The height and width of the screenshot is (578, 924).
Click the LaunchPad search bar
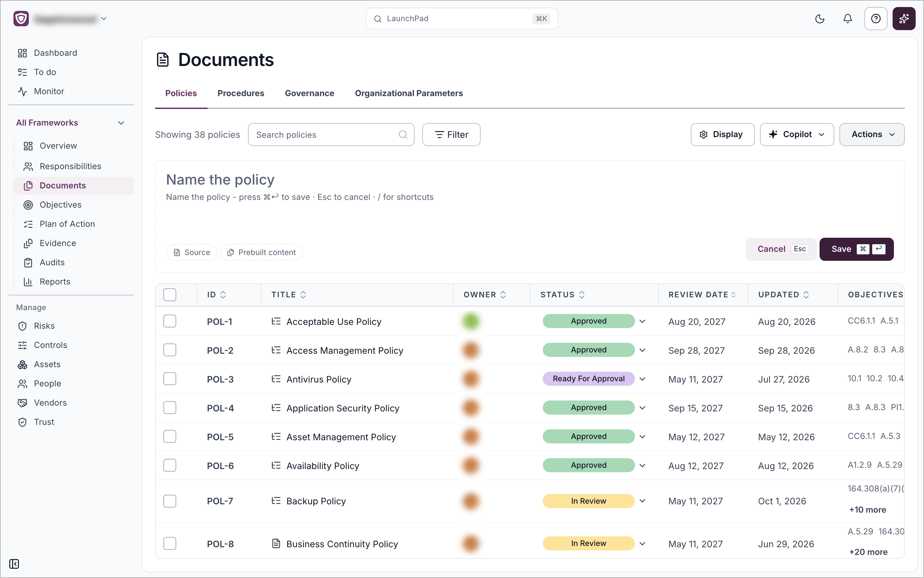click(462, 19)
